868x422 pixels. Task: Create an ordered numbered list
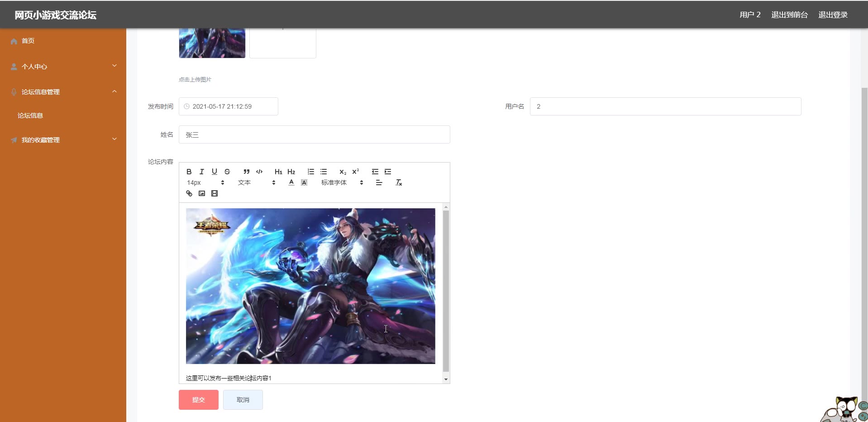click(311, 172)
